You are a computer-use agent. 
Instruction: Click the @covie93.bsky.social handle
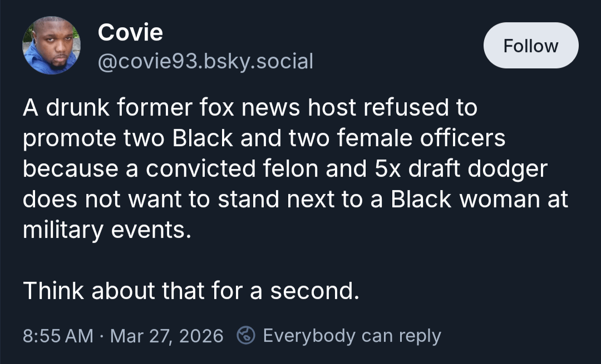coord(205,61)
